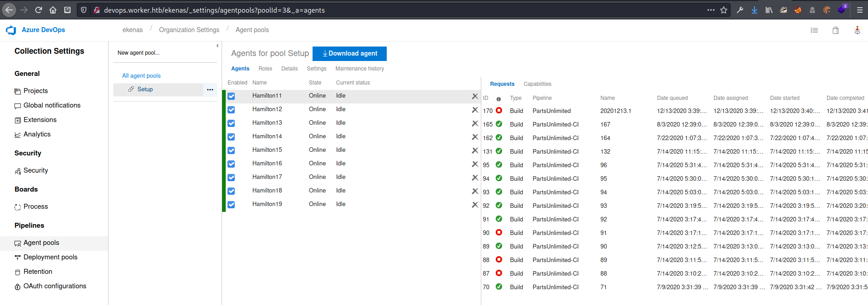The image size is (868, 305).
Task: Click pipeline PartsUnlimited for request 170
Action: (x=551, y=111)
